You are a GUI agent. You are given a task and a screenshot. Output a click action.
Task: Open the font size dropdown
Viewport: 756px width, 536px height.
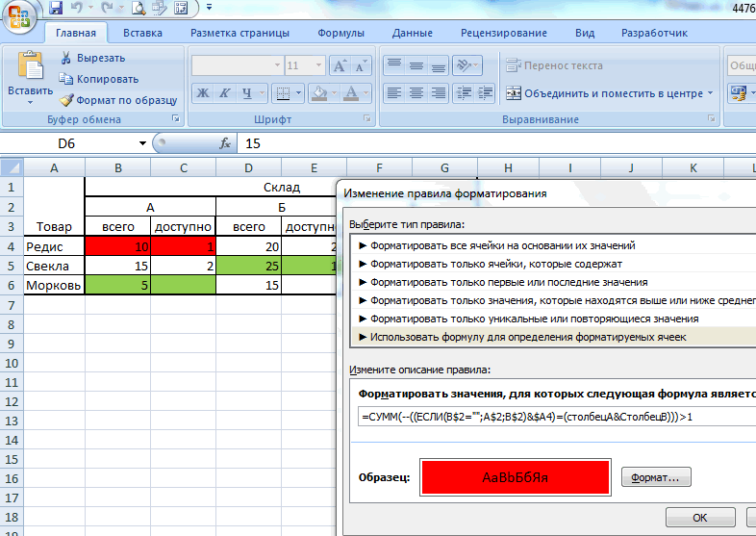coord(318,65)
